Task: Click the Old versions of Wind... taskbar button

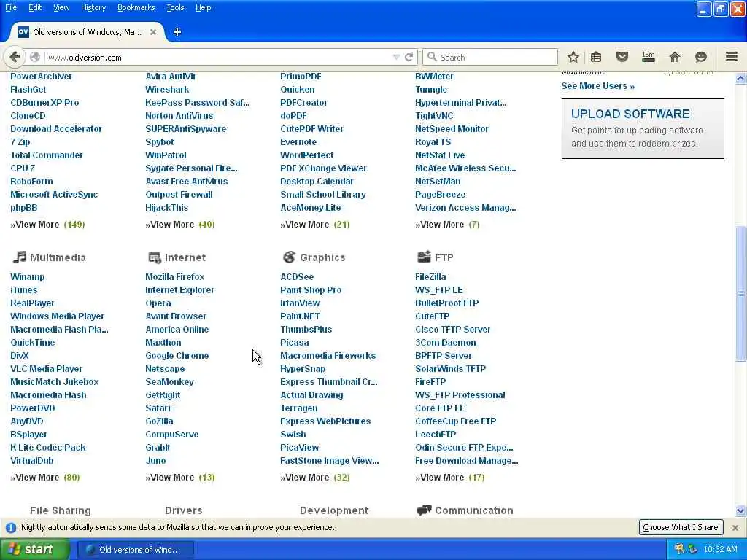Action: point(135,550)
